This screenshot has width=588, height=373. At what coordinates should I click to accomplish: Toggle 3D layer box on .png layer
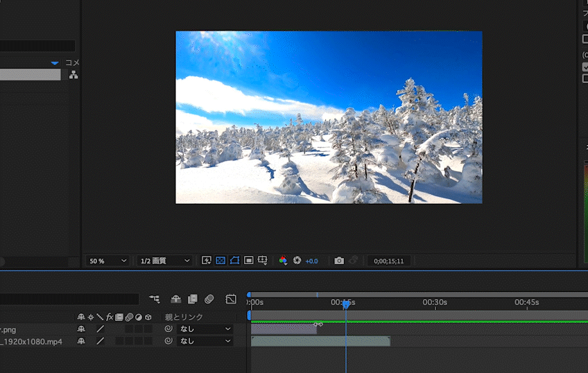point(148,329)
